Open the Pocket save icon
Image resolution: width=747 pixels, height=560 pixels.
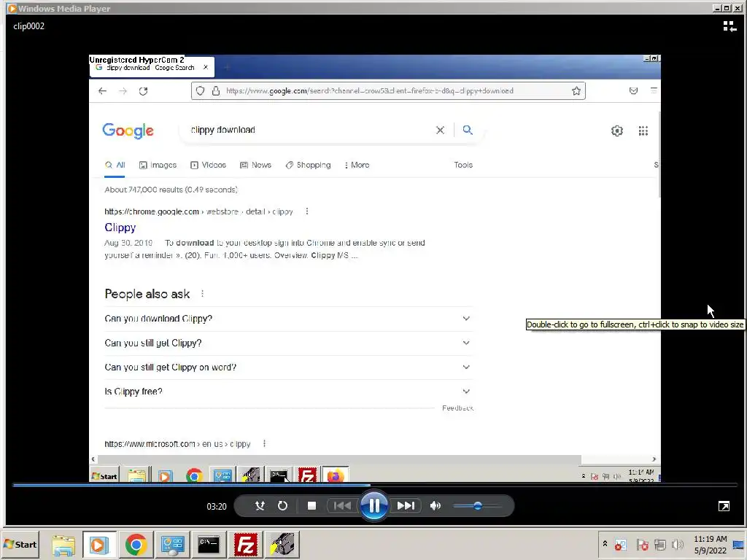tap(634, 91)
